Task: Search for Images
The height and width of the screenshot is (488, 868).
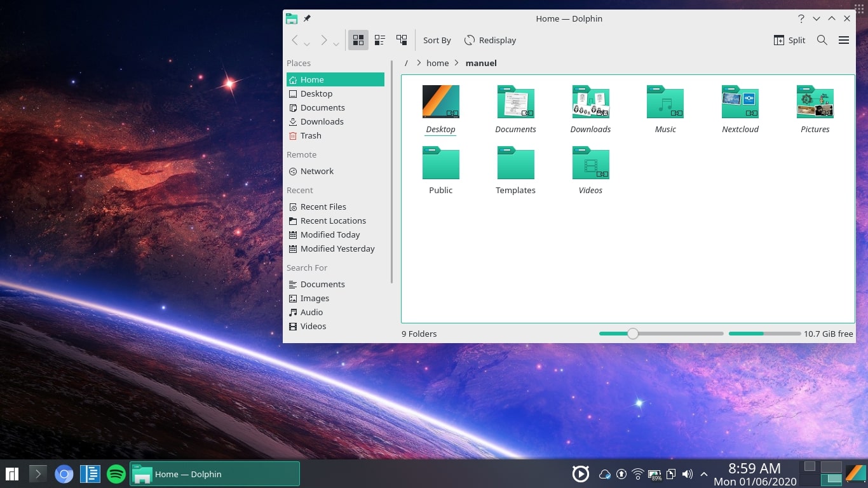Action: click(336, 298)
